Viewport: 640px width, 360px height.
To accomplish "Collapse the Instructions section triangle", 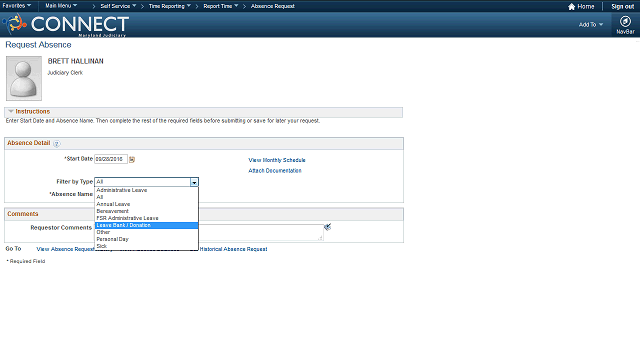I will pos(11,111).
